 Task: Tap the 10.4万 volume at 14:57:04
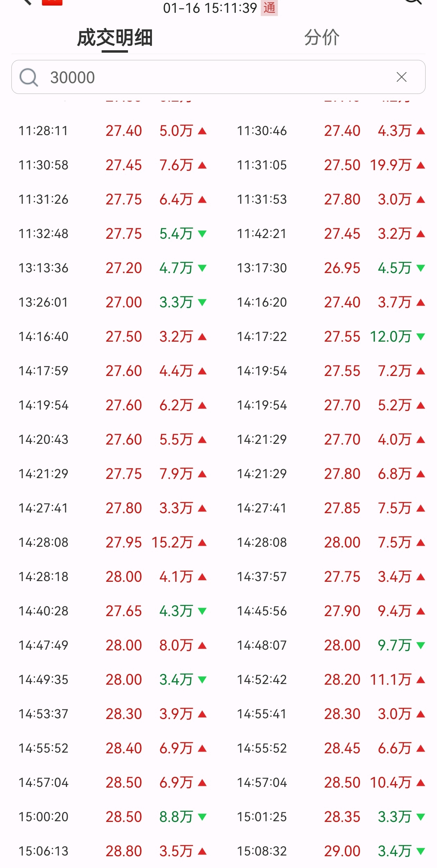click(391, 783)
